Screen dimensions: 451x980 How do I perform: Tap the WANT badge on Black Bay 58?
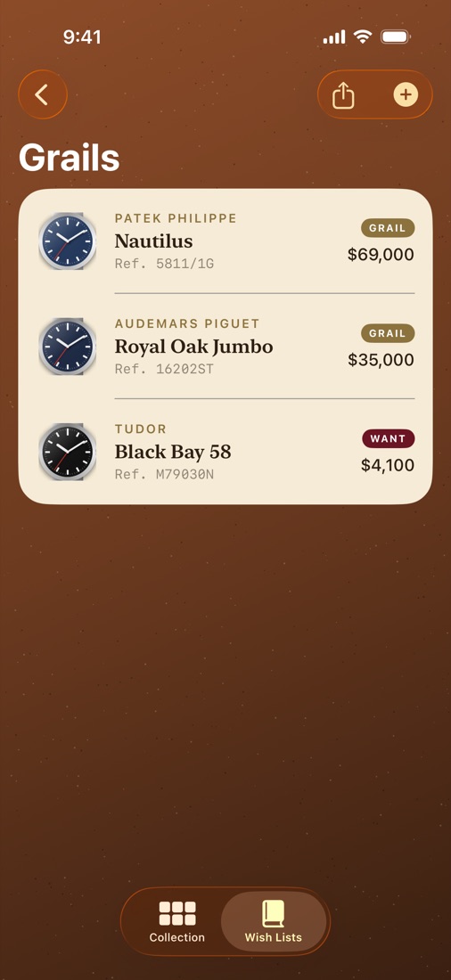(388, 438)
